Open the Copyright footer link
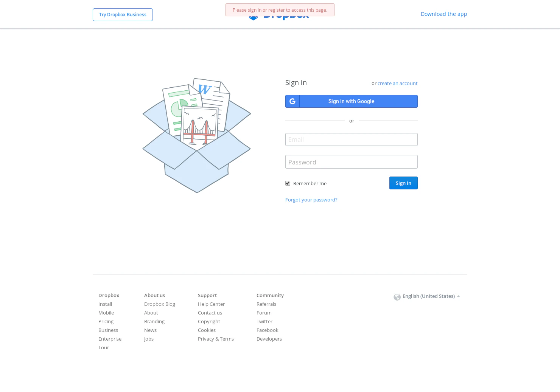Viewport: 560px width, 392px height. point(209,321)
